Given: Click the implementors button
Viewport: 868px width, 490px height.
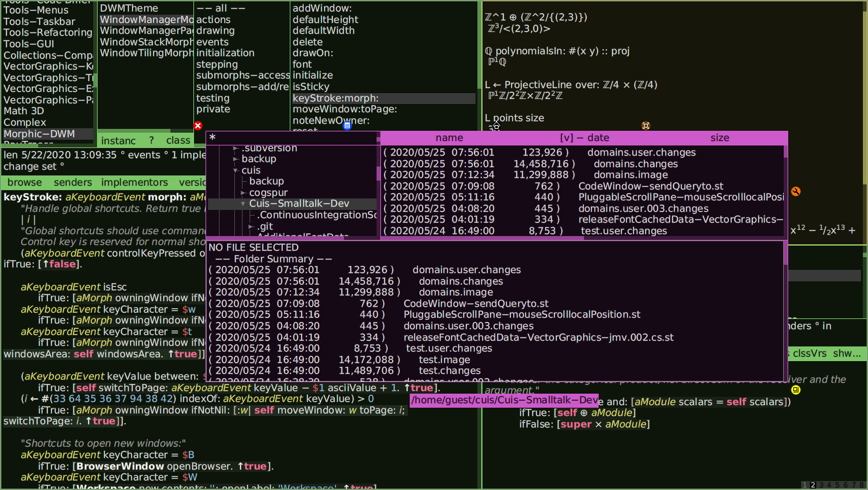Looking at the screenshot, I should click(x=135, y=182).
